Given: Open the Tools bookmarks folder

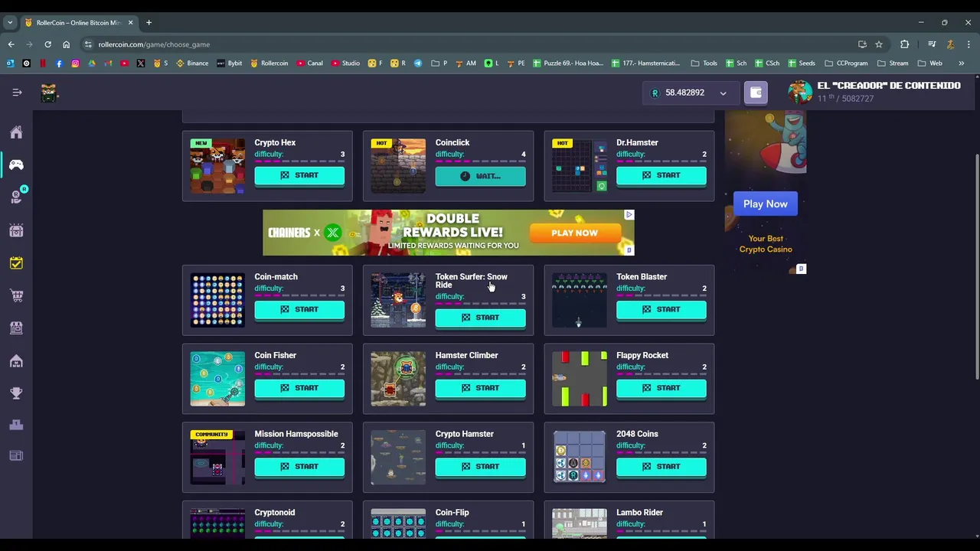Looking at the screenshot, I should (x=704, y=64).
